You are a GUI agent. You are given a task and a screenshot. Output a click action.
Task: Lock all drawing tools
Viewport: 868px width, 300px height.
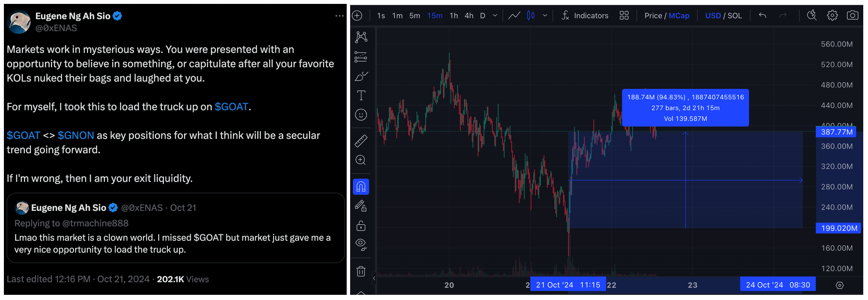tap(361, 226)
